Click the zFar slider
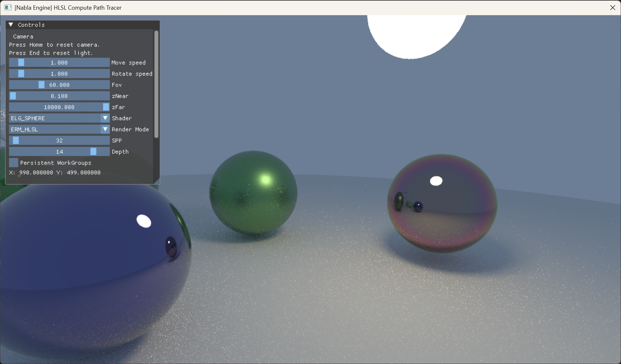This screenshot has height=364, width=621. pyautogui.click(x=59, y=107)
